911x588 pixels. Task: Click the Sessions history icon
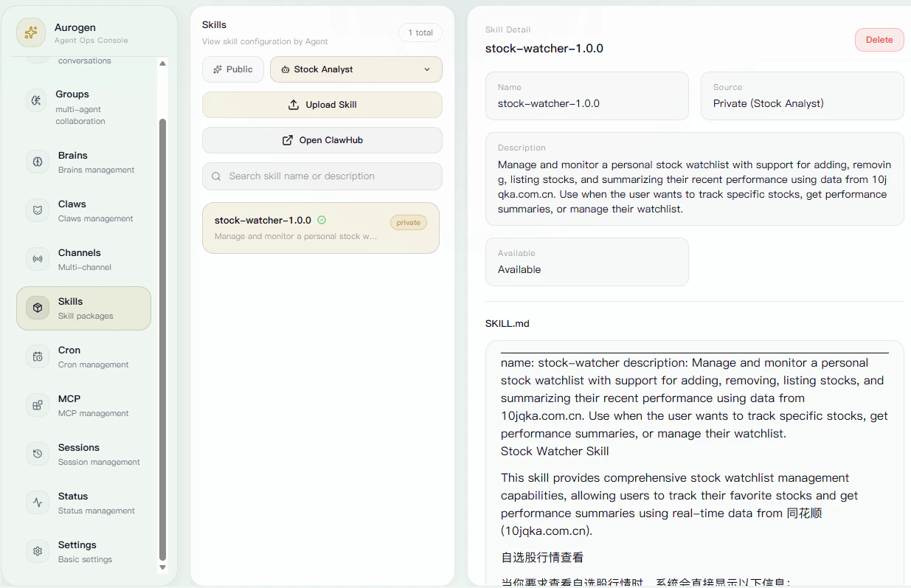click(38, 454)
